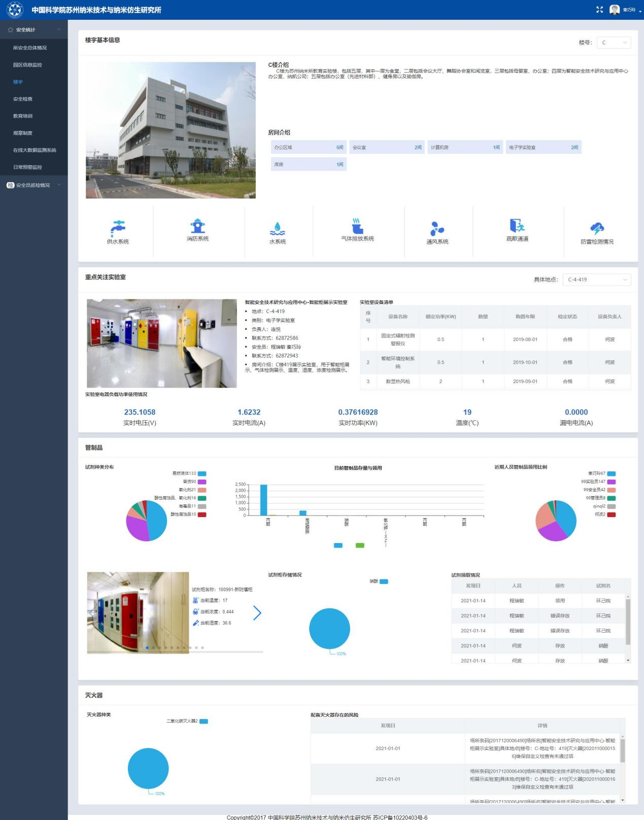
Task: Open the 疏散通道 evacuation exit icon
Action: pos(517,226)
